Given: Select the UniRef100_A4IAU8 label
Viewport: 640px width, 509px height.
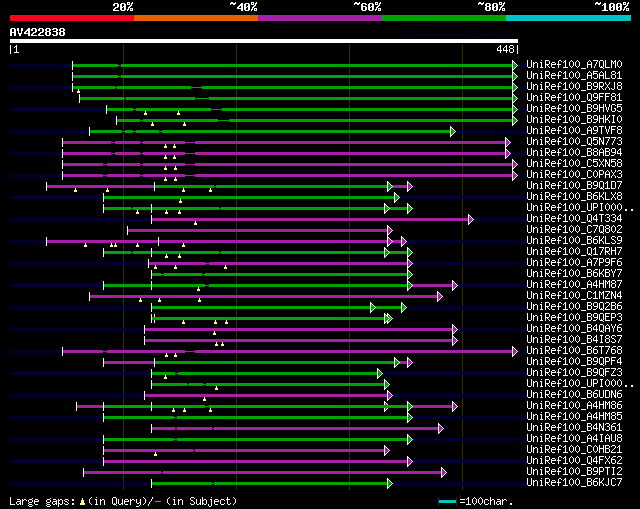Looking at the screenshot, I should [x=574, y=439].
